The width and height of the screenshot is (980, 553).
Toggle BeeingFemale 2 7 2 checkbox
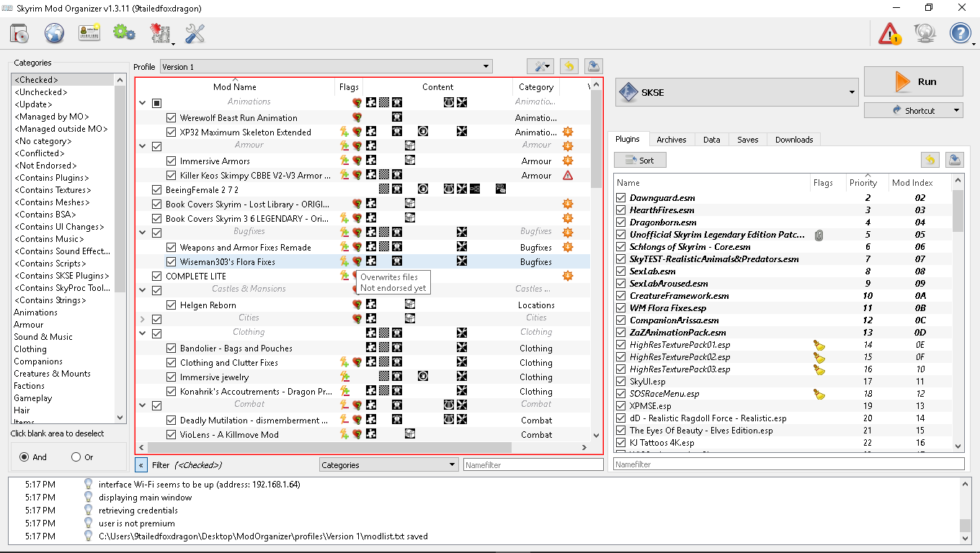[157, 189]
